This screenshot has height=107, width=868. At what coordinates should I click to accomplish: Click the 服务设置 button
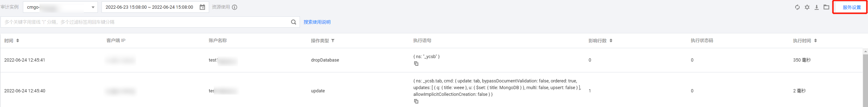tap(852, 7)
